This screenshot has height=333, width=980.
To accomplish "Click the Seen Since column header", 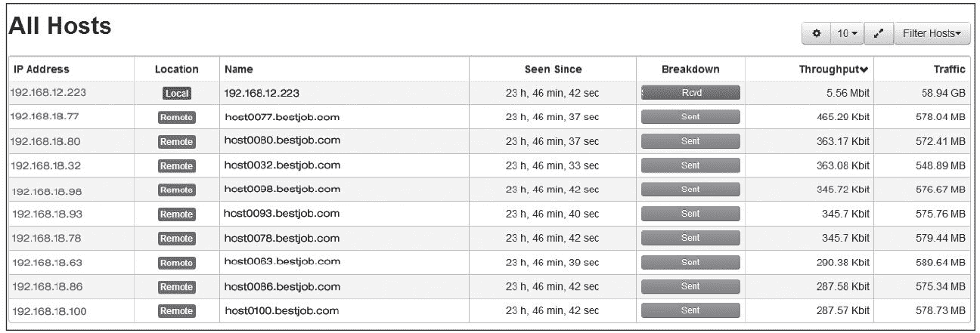I will [553, 69].
